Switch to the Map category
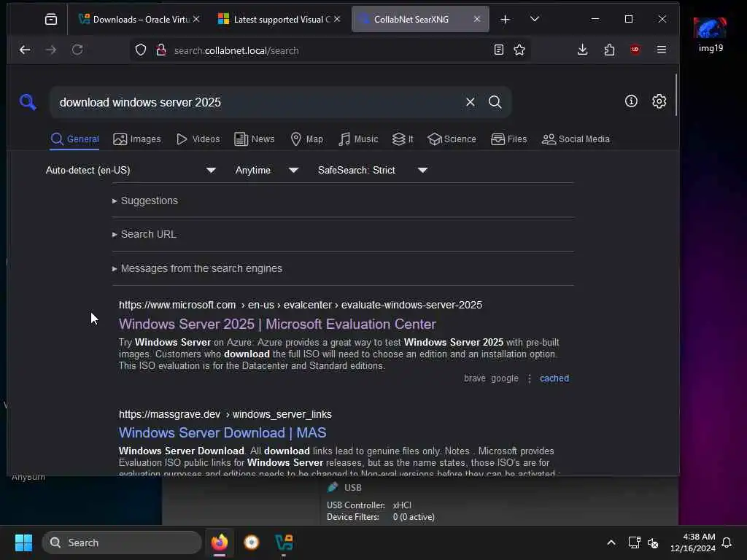747x560 pixels. coord(307,139)
